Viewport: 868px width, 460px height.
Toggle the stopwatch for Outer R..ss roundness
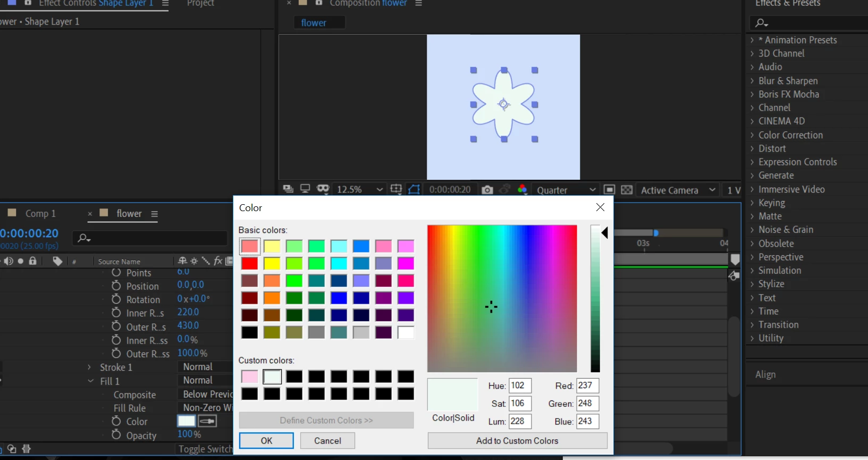pyautogui.click(x=116, y=353)
